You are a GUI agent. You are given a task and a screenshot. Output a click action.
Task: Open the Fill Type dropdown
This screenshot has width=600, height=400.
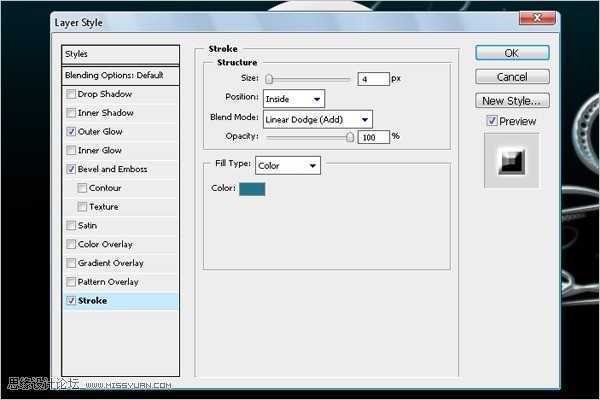coord(288,166)
